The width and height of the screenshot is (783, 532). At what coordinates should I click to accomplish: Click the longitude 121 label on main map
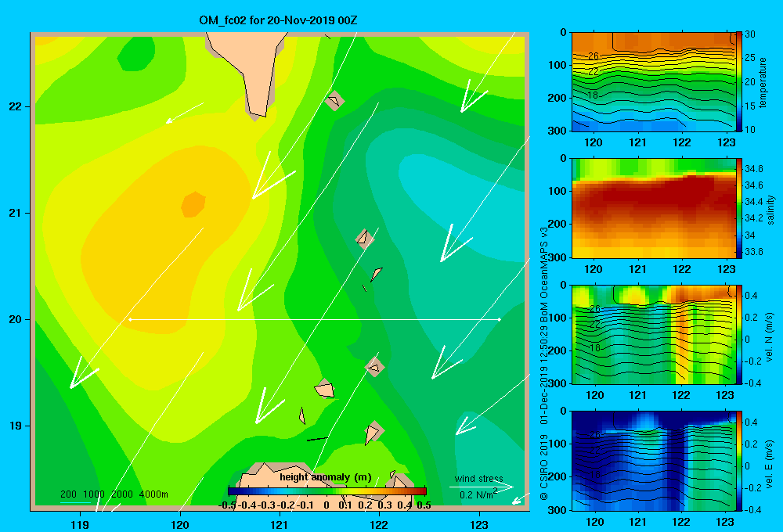[x=280, y=524]
